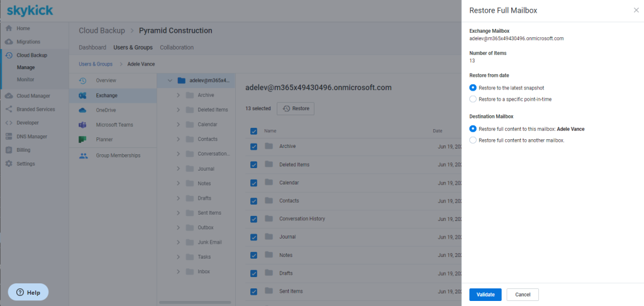This screenshot has width=644, height=306.
Task: Switch to the Collaboration tab
Action: (177, 47)
